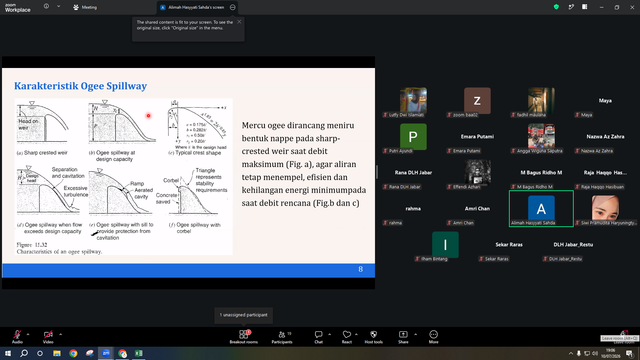Select Effendi Azhari's video tile

click(x=477, y=173)
